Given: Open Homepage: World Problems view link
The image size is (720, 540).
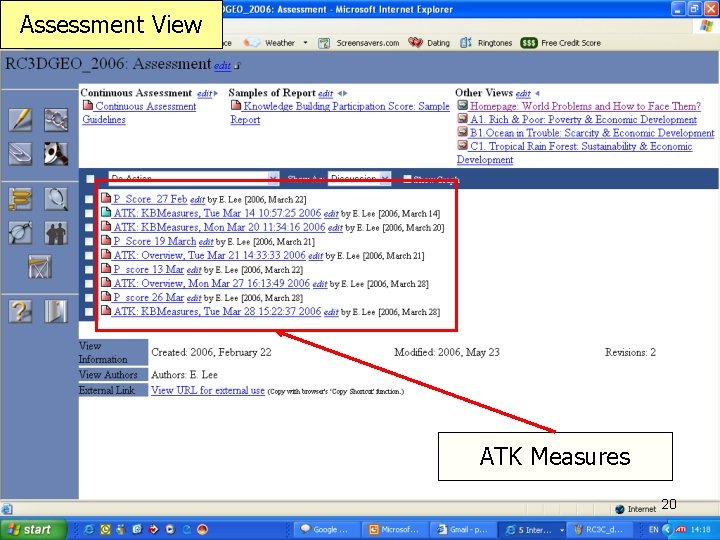Looking at the screenshot, I should point(585,106).
